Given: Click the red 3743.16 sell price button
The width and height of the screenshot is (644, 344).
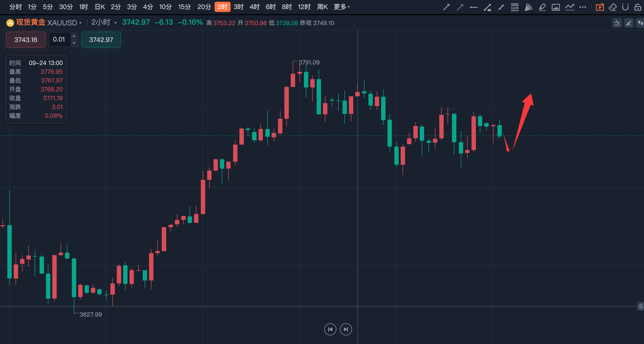Looking at the screenshot, I should (26, 40).
